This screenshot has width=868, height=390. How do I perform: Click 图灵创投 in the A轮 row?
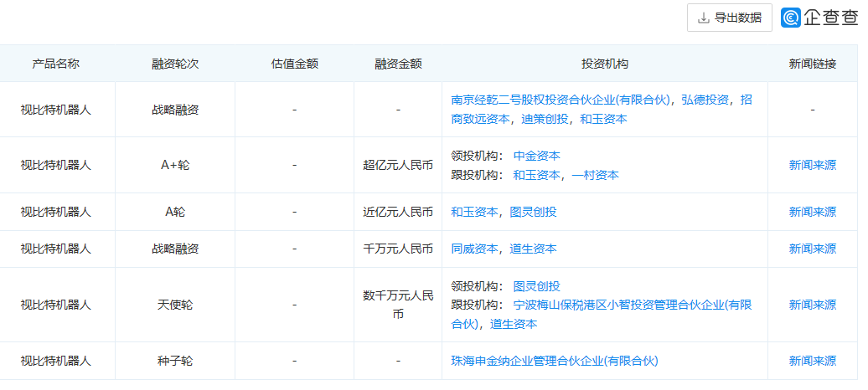coord(533,212)
